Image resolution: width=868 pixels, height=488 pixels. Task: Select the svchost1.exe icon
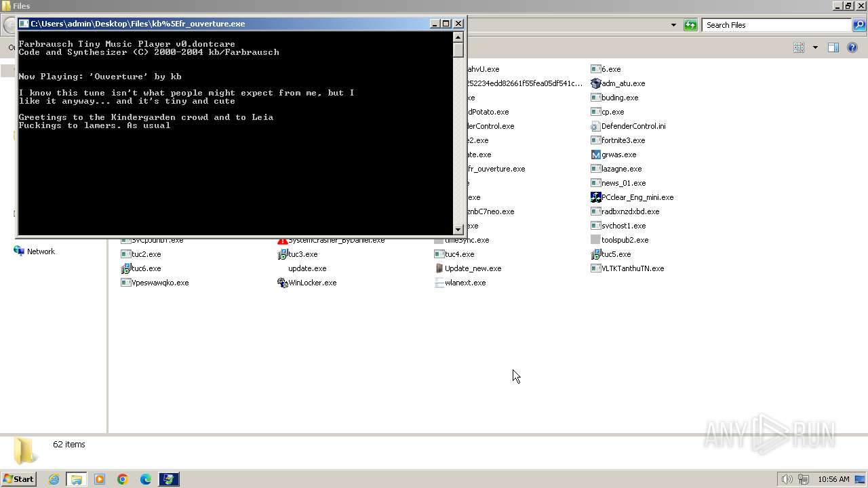tap(595, 226)
